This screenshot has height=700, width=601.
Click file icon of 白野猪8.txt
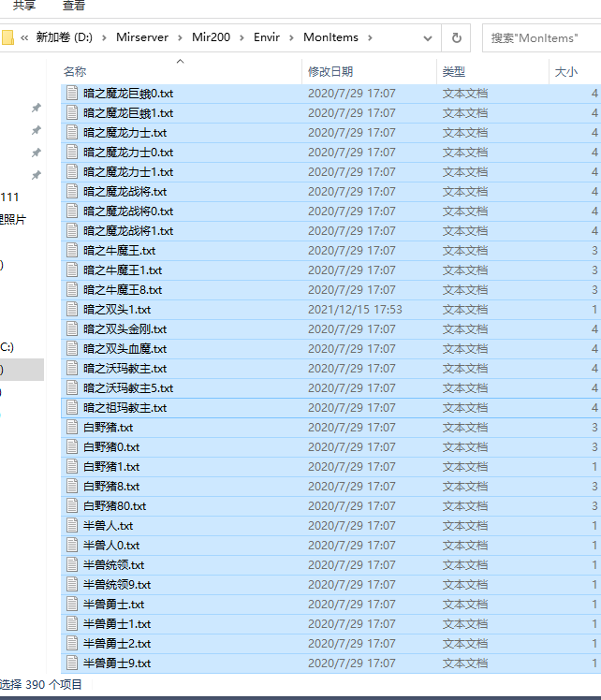[72, 486]
